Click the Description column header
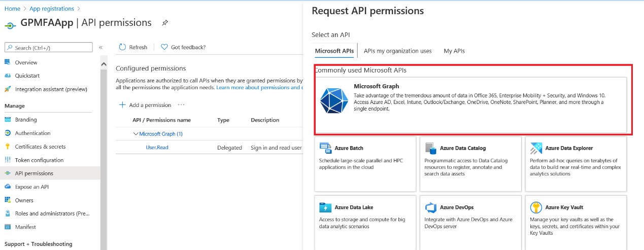This screenshot has height=250, width=644. tap(265, 120)
